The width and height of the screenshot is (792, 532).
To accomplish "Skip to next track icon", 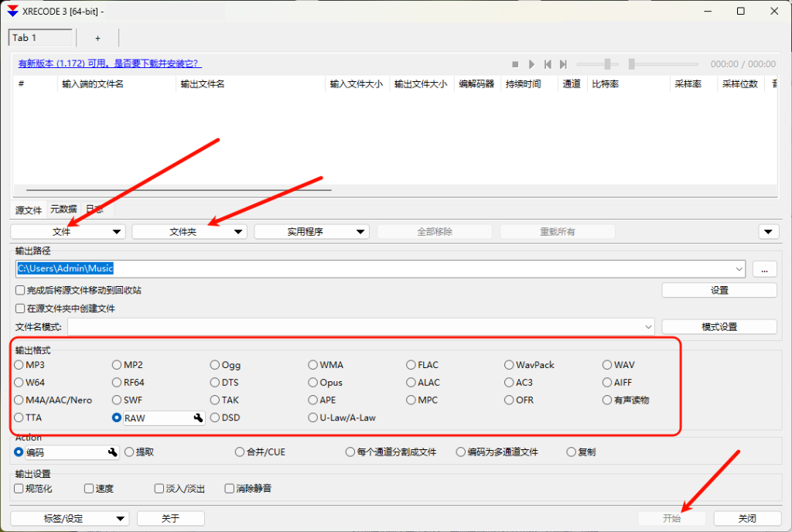I will tap(564, 64).
